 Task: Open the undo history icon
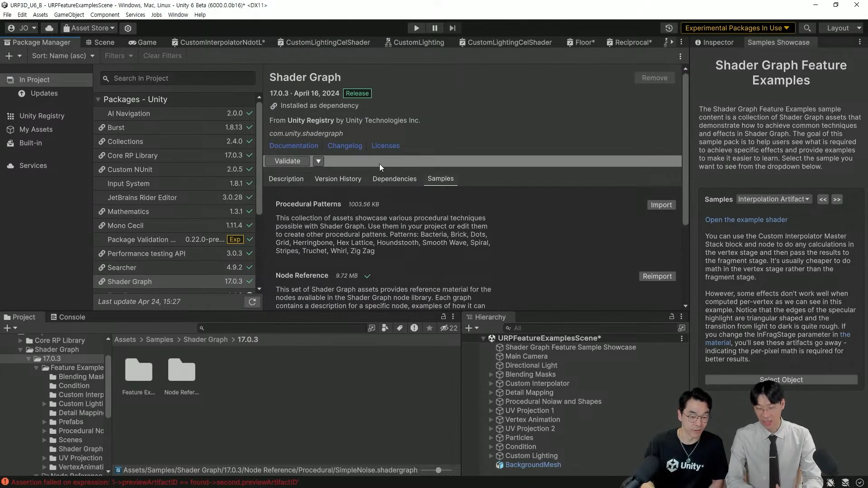point(669,28)
